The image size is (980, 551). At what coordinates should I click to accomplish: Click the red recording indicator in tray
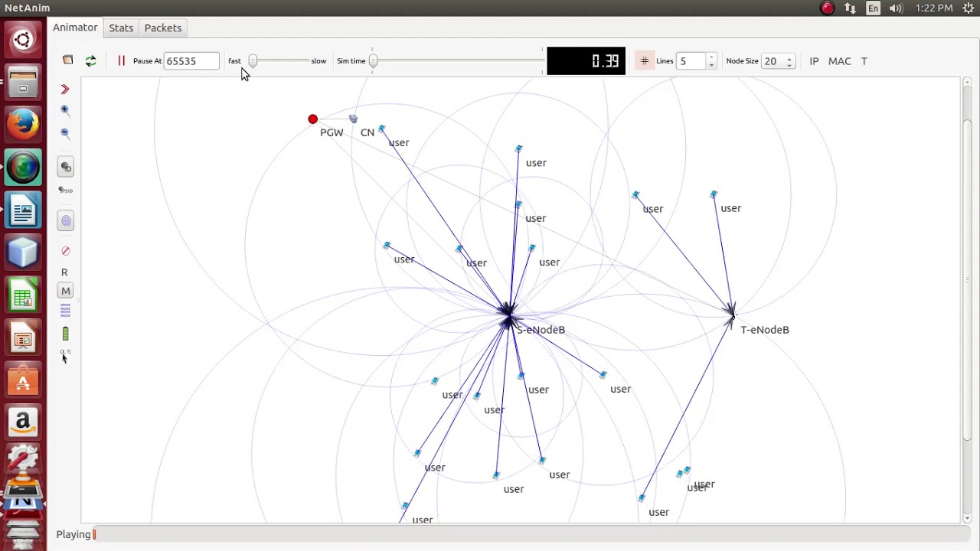(827, 8)
